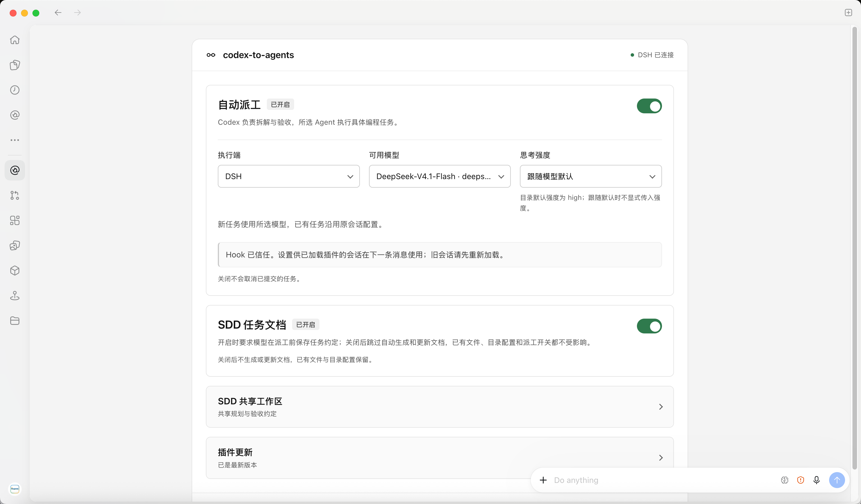This screenshot has height=504, width=861.
Task: Click the cube icon in the sidebar
Action: [x=15, y=271]
